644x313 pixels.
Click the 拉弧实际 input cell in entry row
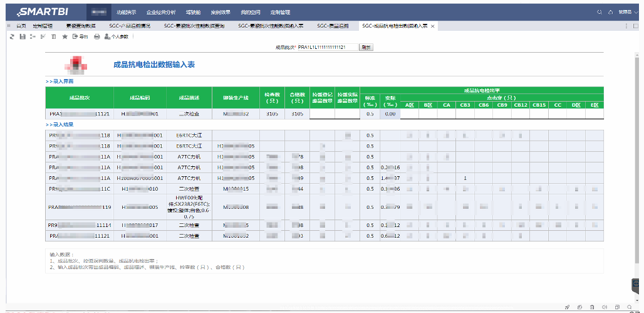tap(347, 114)
